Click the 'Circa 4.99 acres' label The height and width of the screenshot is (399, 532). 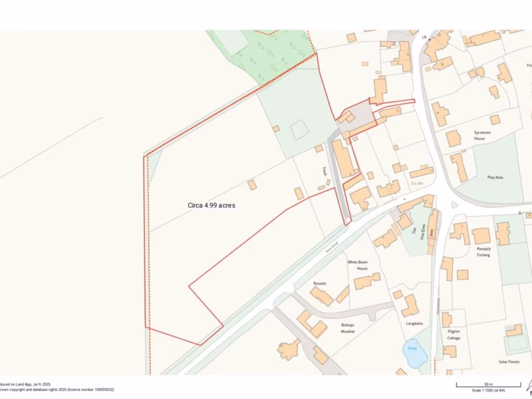coord(211,205)
